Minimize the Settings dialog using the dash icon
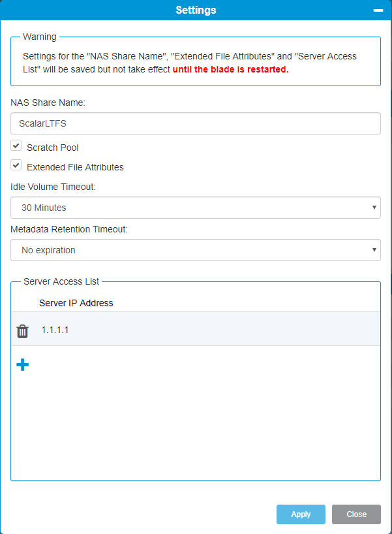 point(378,10)
